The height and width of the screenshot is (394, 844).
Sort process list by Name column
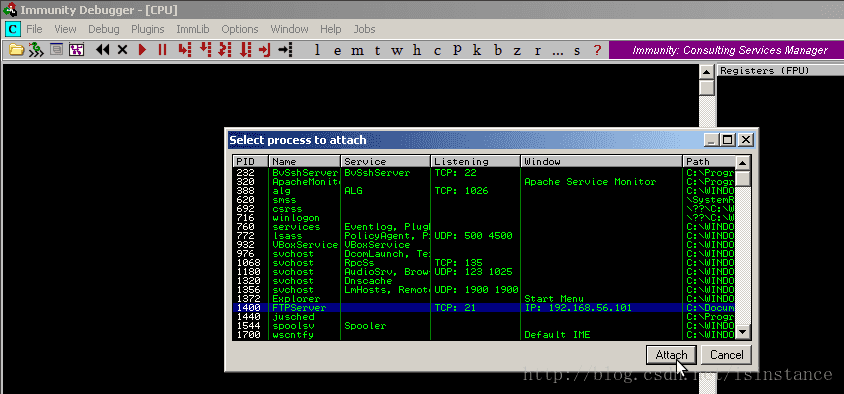point(305,161)
